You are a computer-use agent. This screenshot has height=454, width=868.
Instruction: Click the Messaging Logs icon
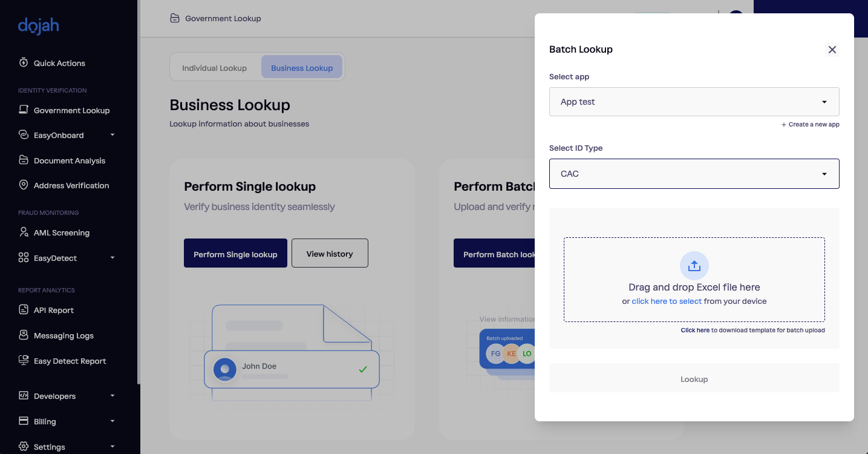click(24, 335)
